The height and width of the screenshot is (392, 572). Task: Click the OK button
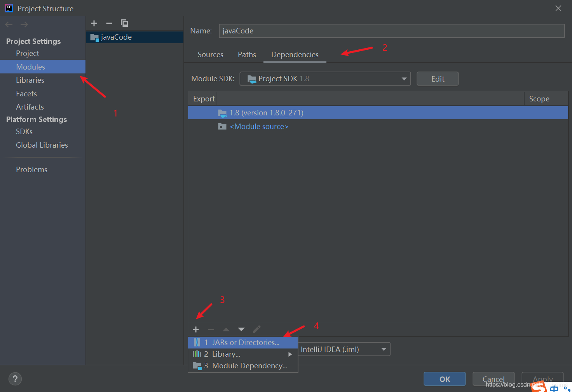pos(445,379)
